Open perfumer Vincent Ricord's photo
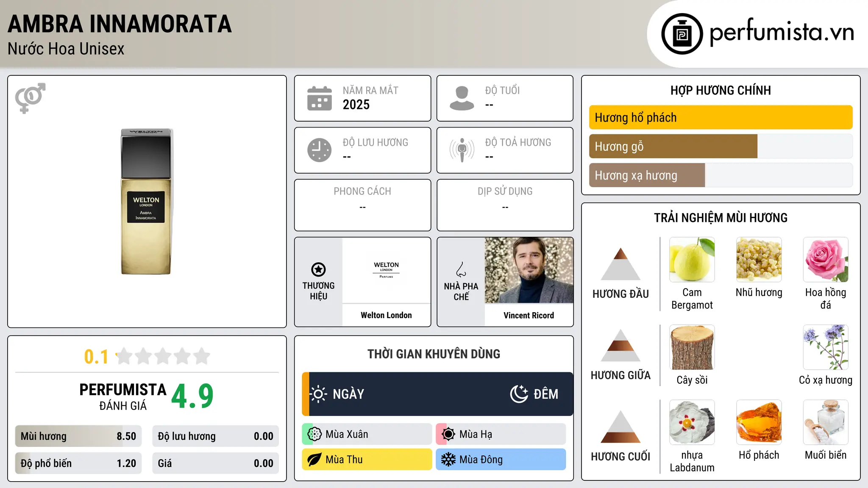Image resolution: width=868 pixels, height=488 pixels. [529, 270]
